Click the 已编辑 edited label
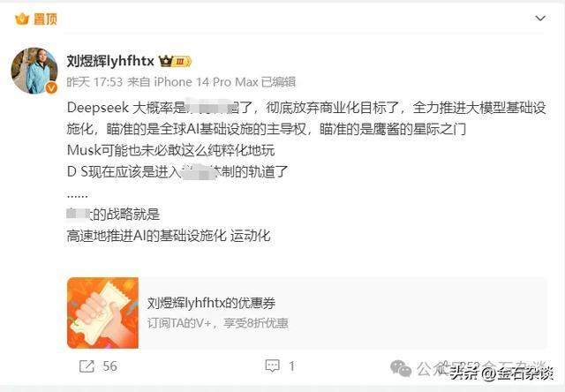 (x=278, y=82)
